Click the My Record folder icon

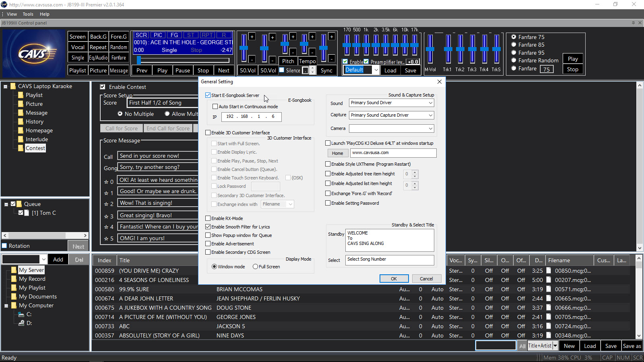[14, 279]
